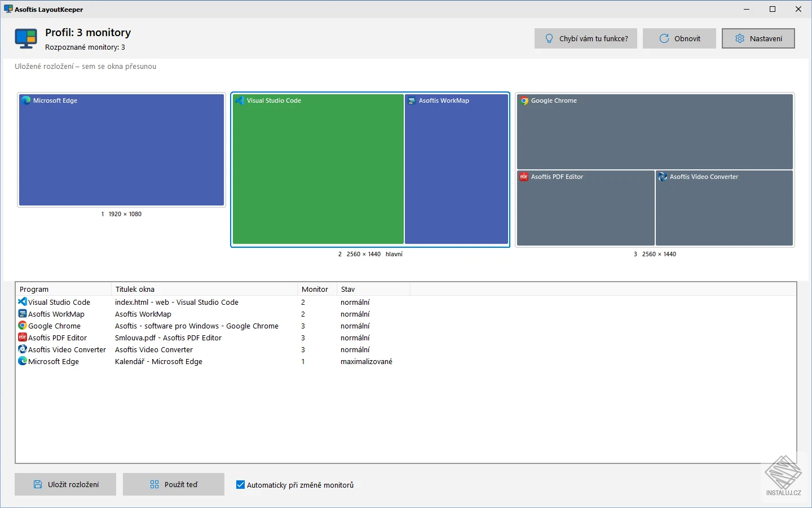This screenshot has width=812, height=508.
Task: Sort by the Monitor column header
Action: [x=317, y=289]
